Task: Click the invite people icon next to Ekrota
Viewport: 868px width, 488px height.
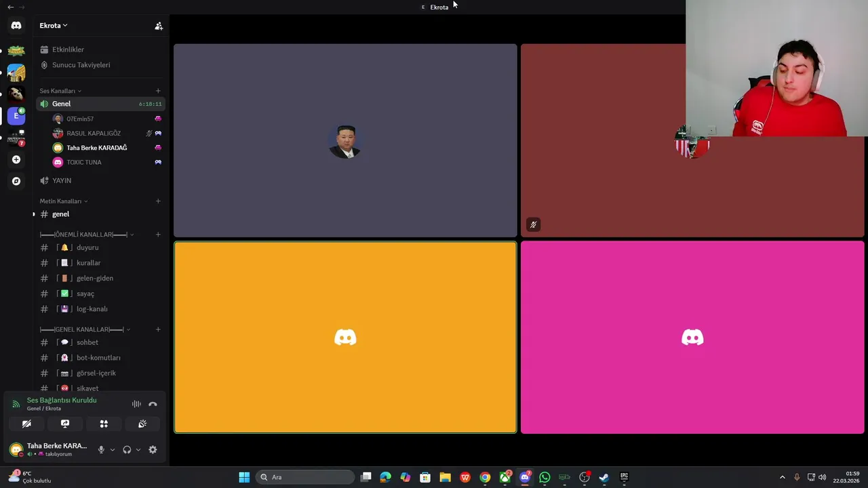Action: tap(159, 26)
